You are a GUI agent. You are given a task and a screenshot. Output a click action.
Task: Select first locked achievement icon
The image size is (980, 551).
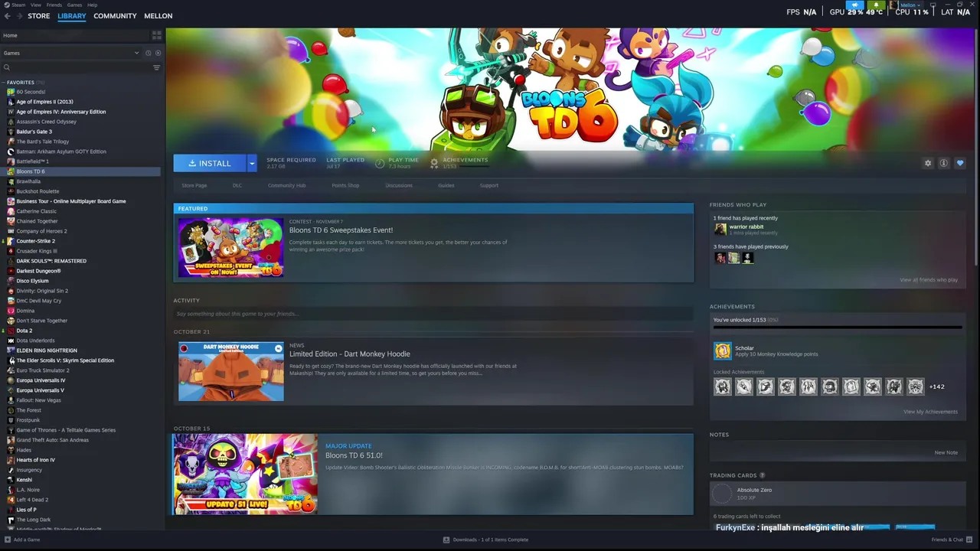723,386
